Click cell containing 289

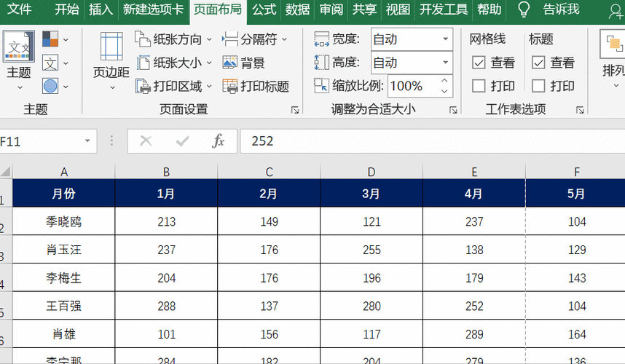pos(474,333)
